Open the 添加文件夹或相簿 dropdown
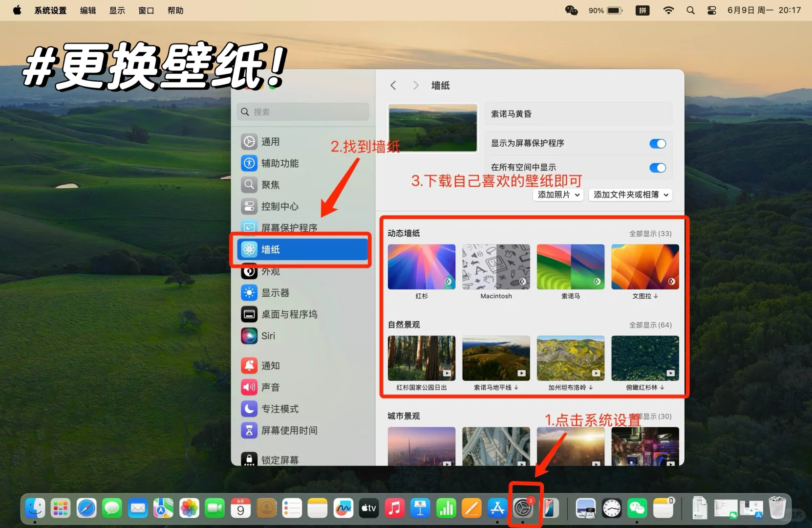This screenshot has height=528, width=812. point(630,195)
